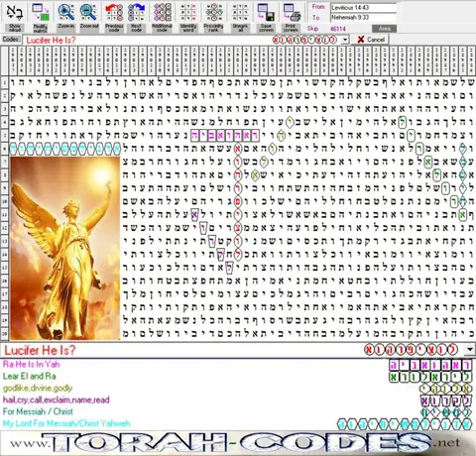Screen dimensions: 476x456
Task: Select code 'Lear El and Ra'
Action: (x=30, y=376)
